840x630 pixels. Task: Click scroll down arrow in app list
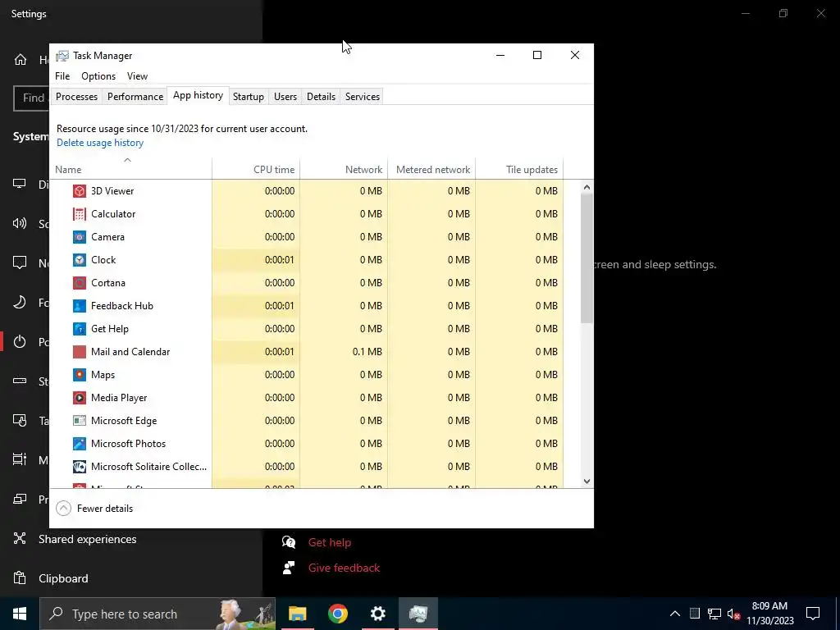point(587,481)
